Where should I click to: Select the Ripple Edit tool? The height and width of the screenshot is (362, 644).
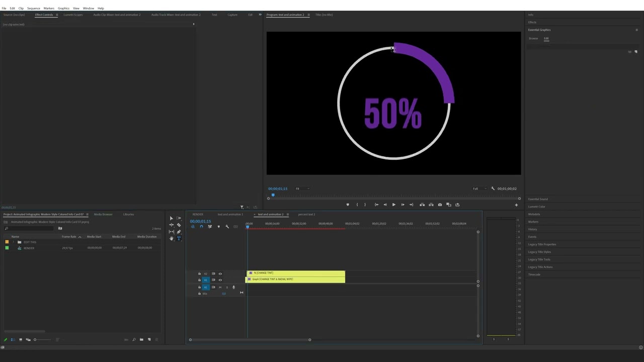(x=171, y=225)
